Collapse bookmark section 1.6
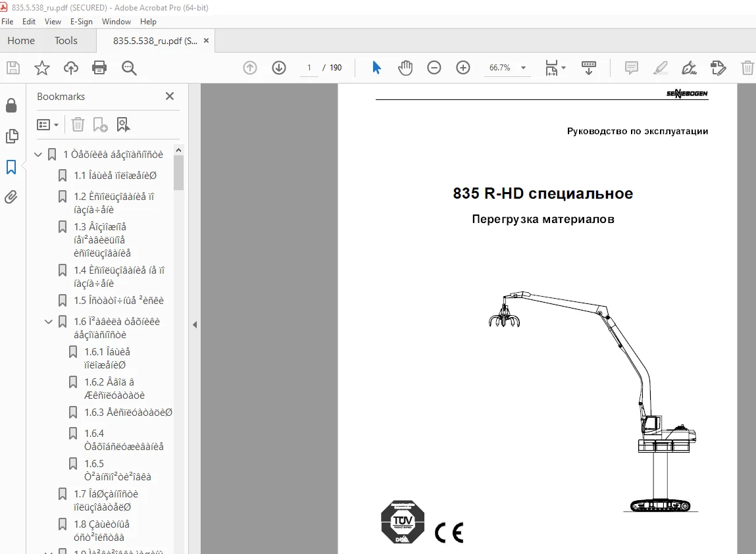Image resolution: width=756 pixels, height=554 pixels. pyautogui.click(x=49, y=322)
